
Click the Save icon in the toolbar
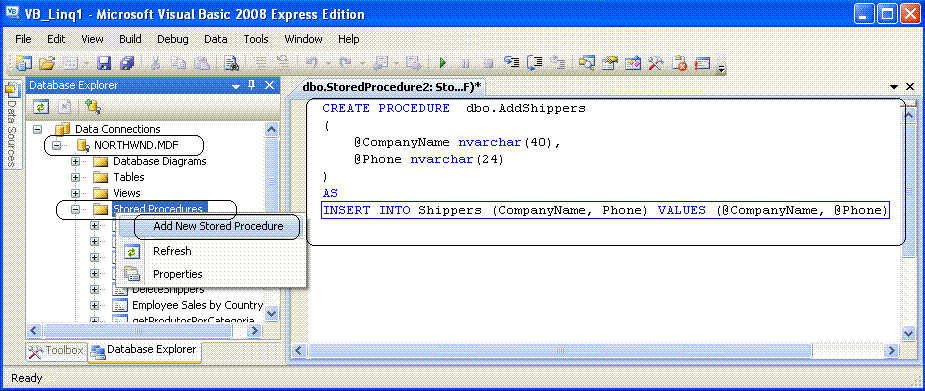click(x=104, y=63)
